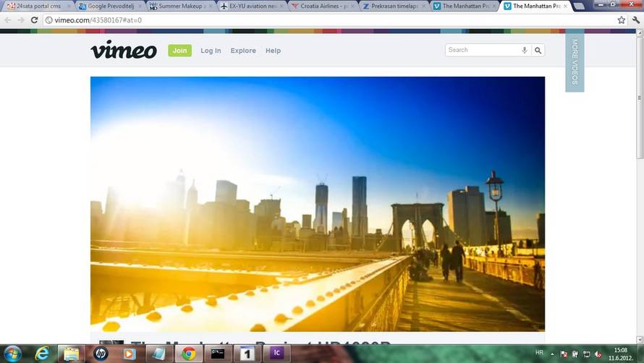Click the power battery tray icon
This screenshot has height=363, width=644.
(x=575, y=354)
